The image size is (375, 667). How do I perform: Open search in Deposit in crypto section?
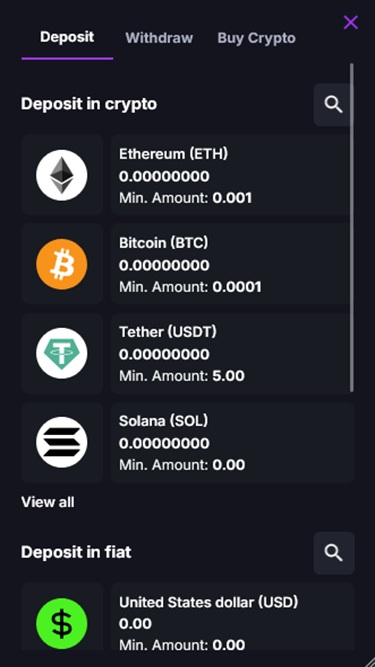[334, 105]
